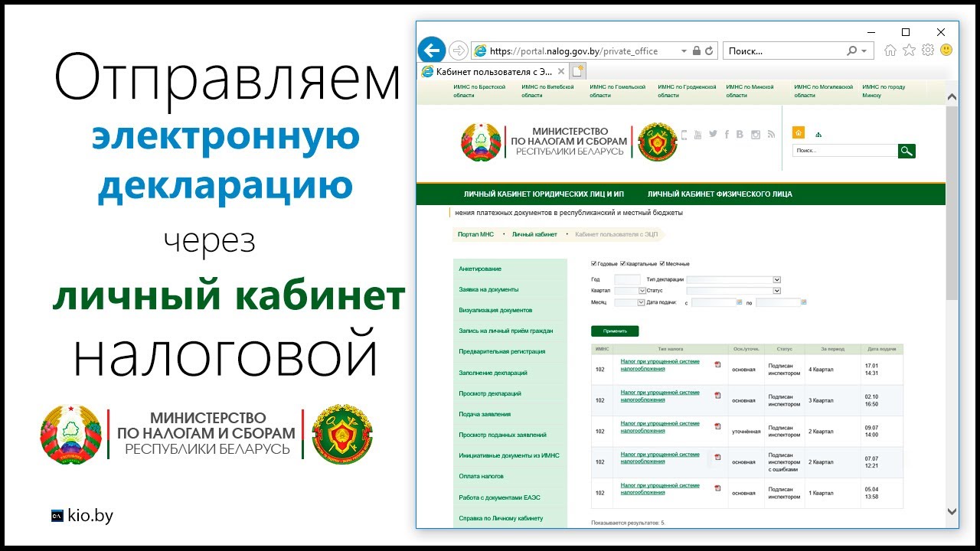Click the browser address bar URL
This screenshot has width=980, height=551.
(573, 51)
